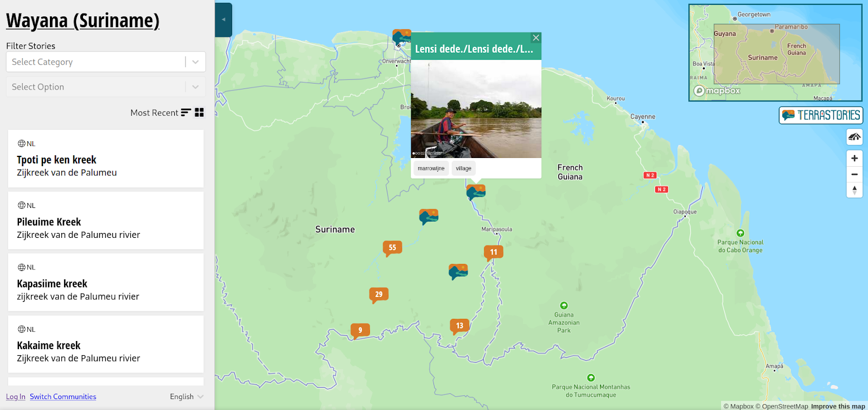Click the Cayenne city label
The width and height of the screenshot is (868, 410).
point(643,117)
